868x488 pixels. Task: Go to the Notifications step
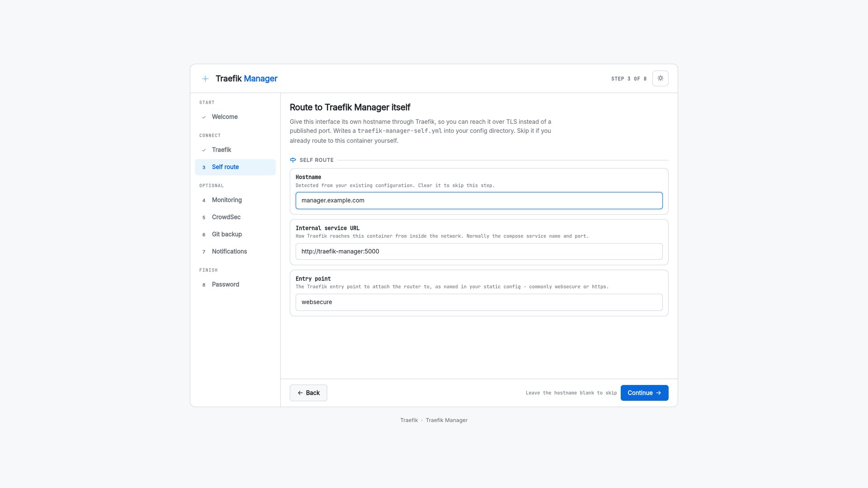pos(235,252)
